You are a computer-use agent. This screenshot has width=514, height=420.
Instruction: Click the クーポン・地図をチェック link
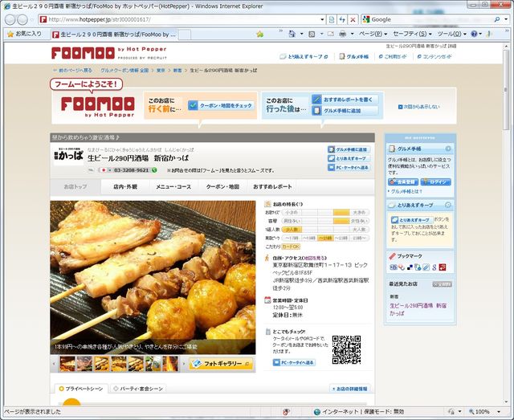tap(221, 105)
